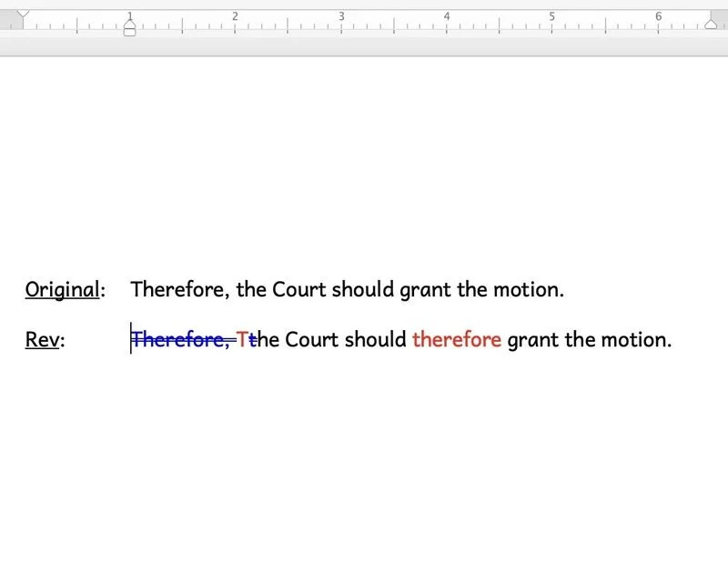
Task: Click the left indent marker on the ruler
Action: pyautogui.click(x=129, y=28)
